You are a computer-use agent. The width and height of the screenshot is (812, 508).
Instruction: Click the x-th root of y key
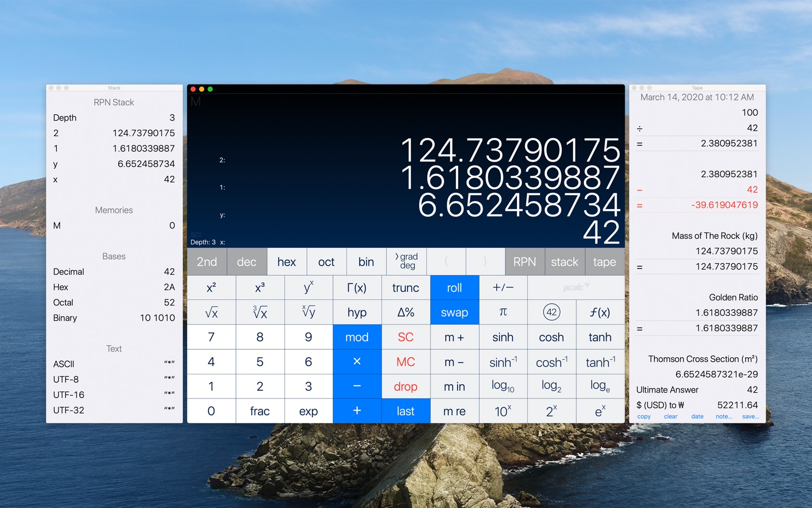[x=309, y=312]
